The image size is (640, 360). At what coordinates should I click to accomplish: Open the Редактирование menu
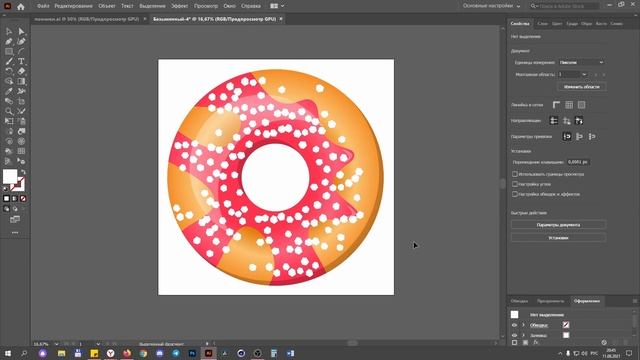73,6
